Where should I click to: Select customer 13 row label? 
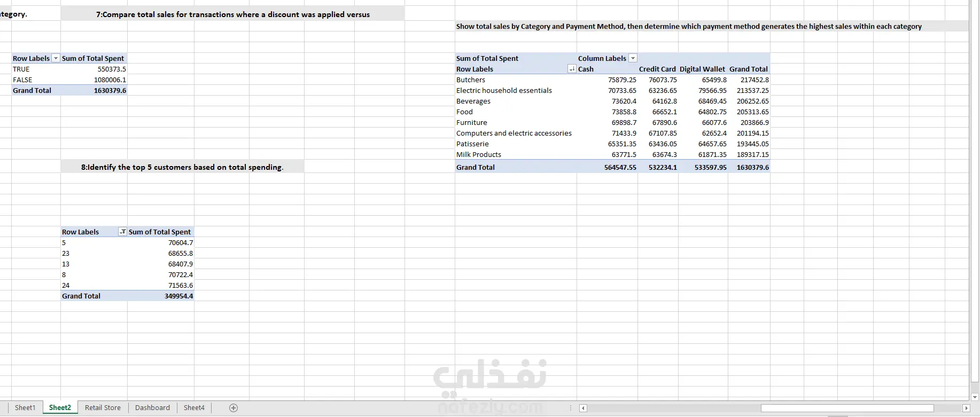[94, 264]
